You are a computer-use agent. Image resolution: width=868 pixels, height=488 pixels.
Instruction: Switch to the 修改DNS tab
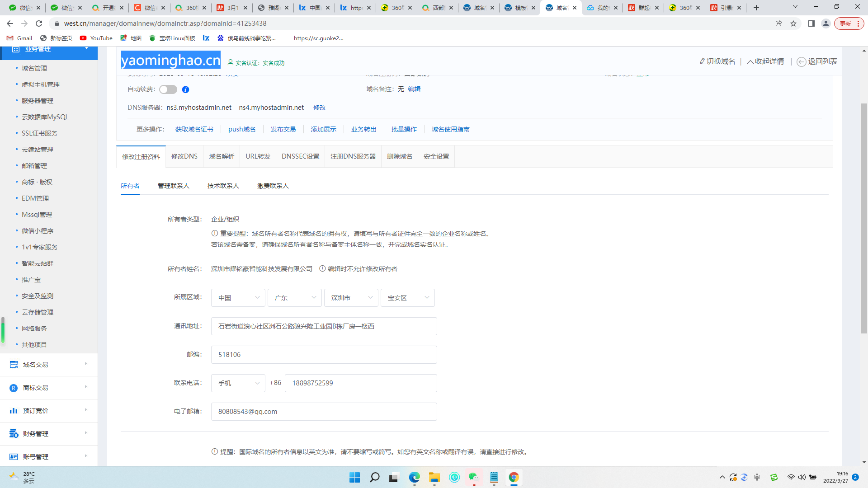click(184, 156)
